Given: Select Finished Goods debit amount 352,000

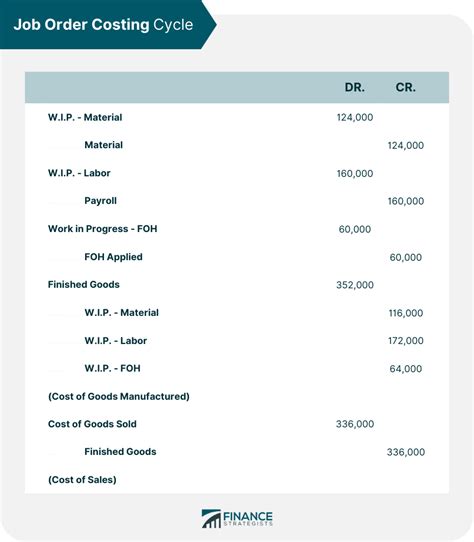Looking at the screenshot, I should click(x=355, y=285).
